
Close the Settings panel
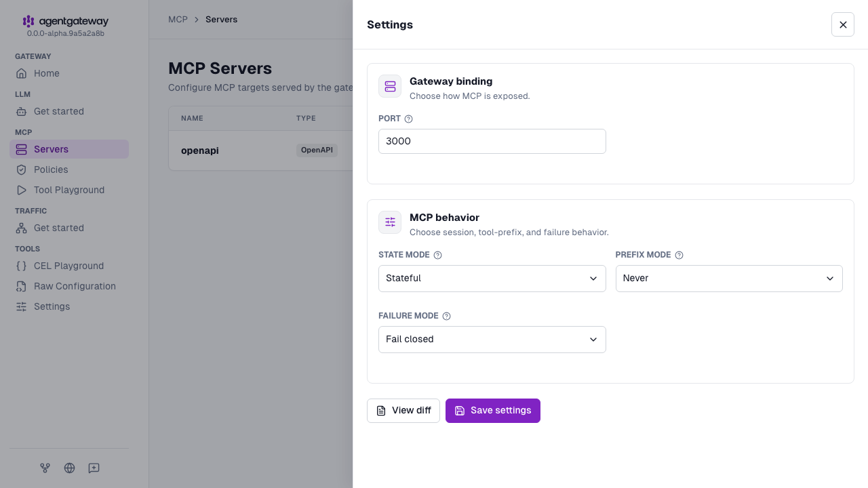(843, 24)
